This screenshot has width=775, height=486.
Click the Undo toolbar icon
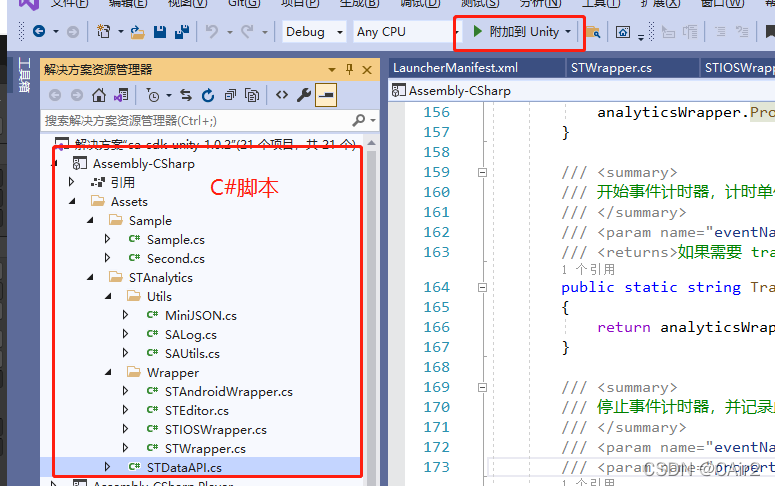point(212,32)
